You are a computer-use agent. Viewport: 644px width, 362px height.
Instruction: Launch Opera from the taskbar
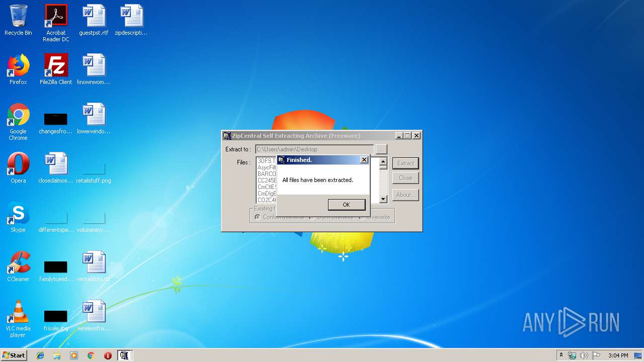(108, 355)
